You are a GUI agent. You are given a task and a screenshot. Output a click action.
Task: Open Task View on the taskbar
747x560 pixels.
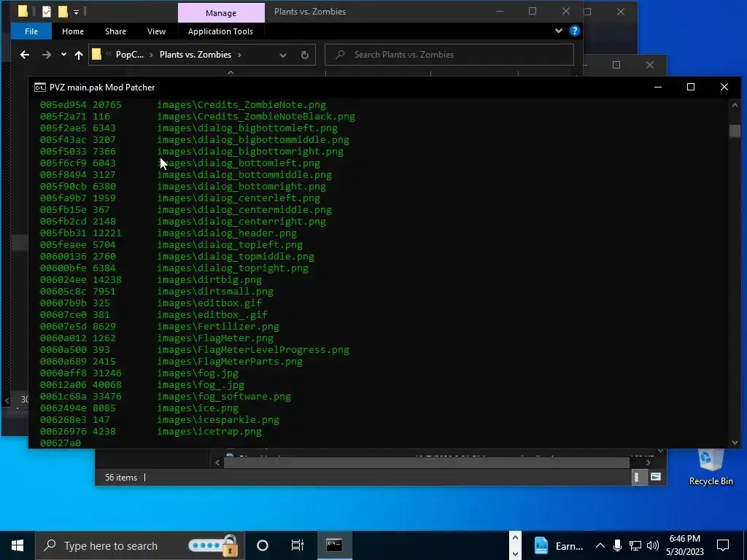point(298,545)
